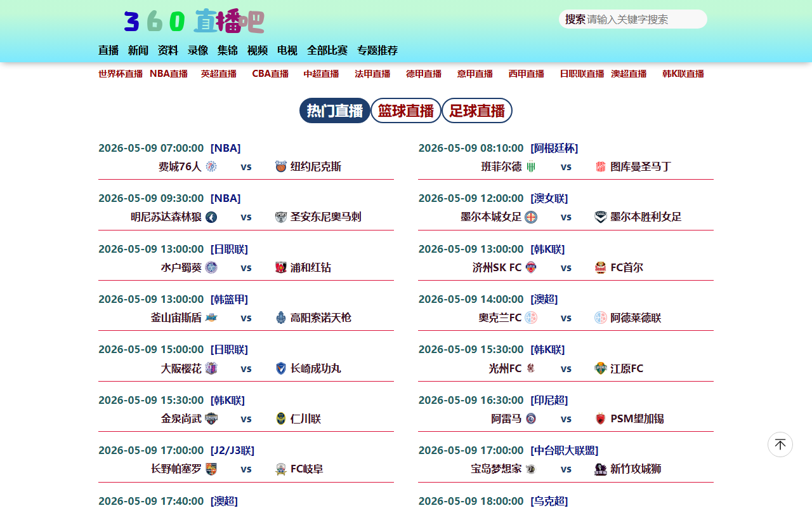This screenshot has width=812, height=508.
Task: Click the 费城76人 team logo
Action: tap(211, 166)
